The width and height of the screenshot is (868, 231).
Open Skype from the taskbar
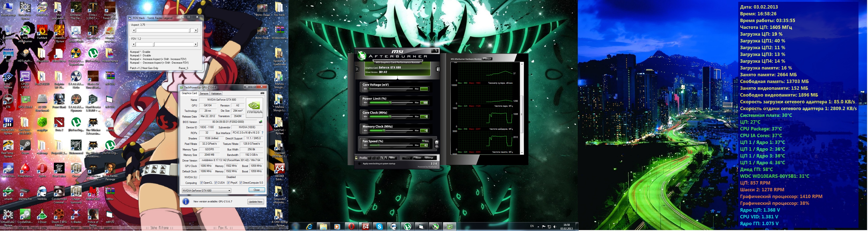[380, 227]
